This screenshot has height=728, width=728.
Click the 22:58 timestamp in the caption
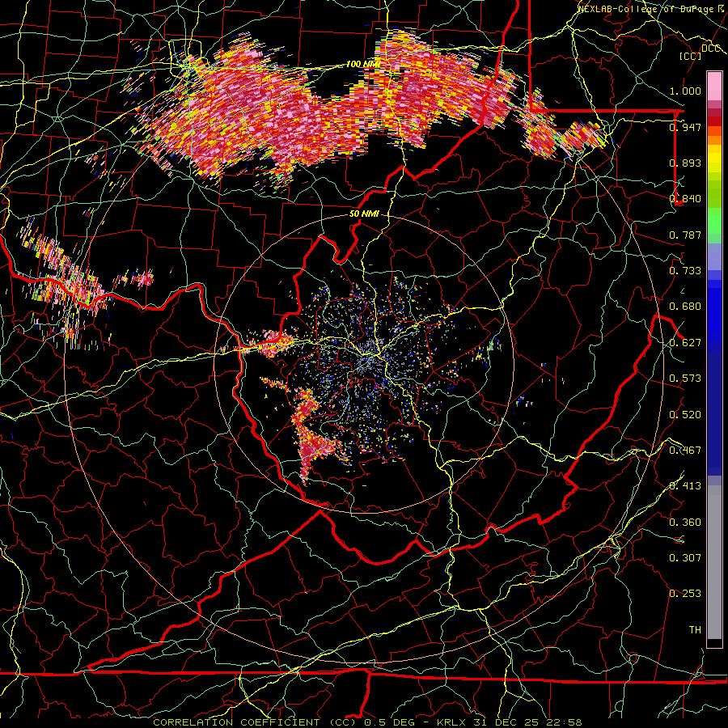[x=564, y=722]
